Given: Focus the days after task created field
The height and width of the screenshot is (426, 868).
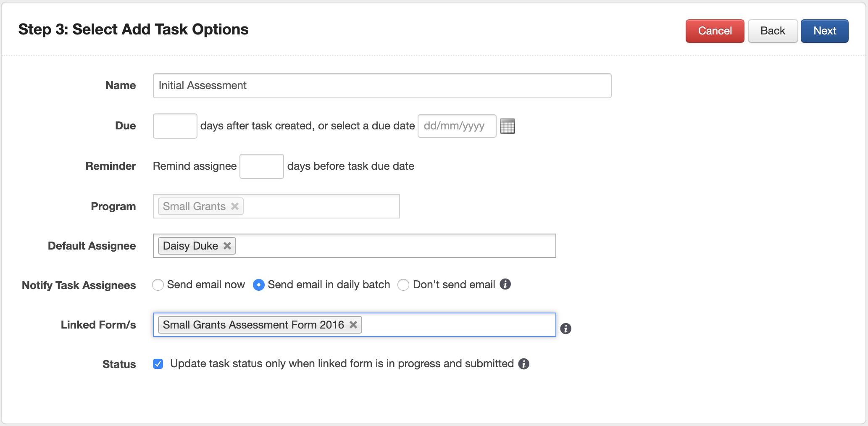Looking at the screenshot, I should [x=175, y=126].
